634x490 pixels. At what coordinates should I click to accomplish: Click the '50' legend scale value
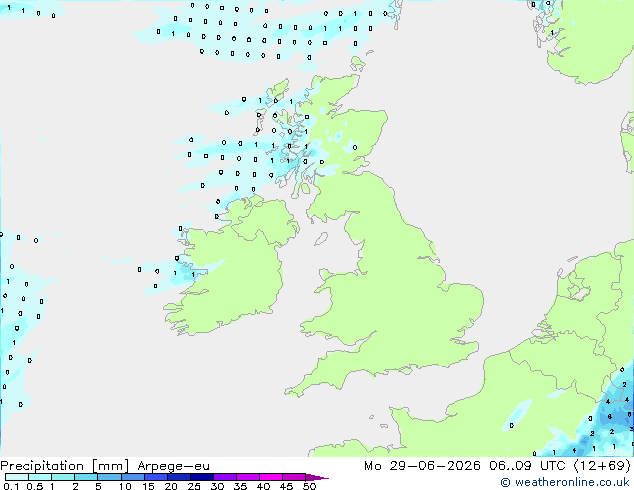click(309, 486)
